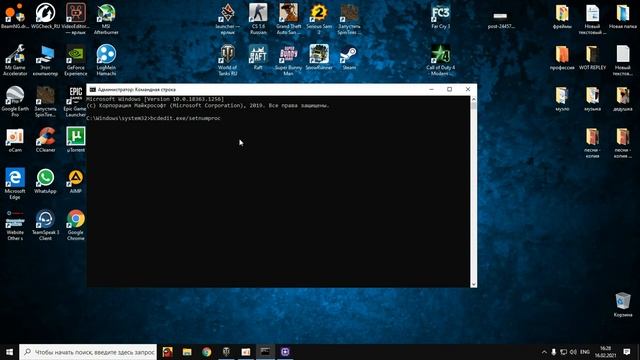This screenshot has height=360, width=640.
Task: Select the post-24457 file icon
Action: (501, 19)
